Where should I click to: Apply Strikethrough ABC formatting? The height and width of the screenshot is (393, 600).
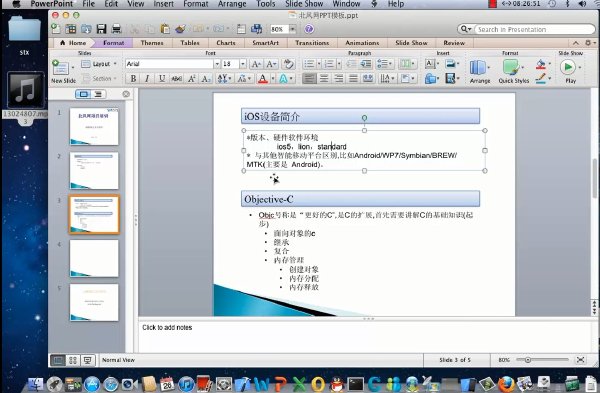coord(176,79)
